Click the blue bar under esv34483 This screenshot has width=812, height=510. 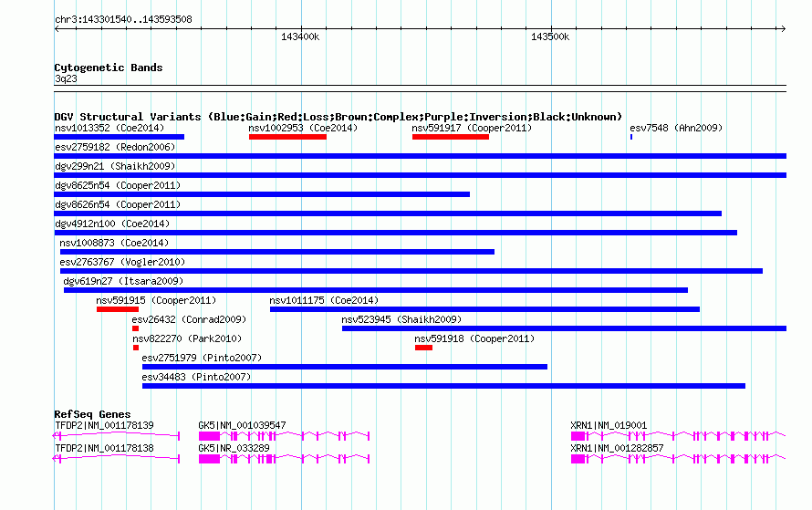coord(443,386)
